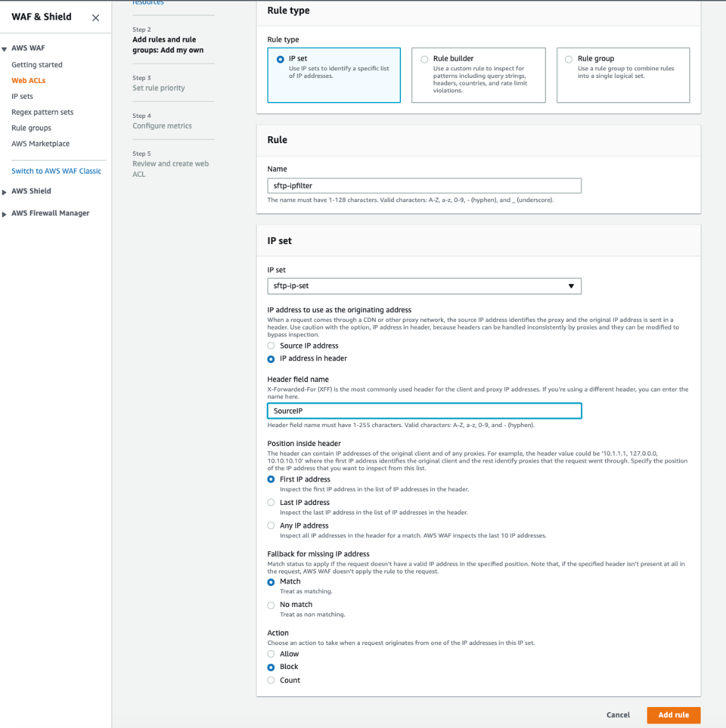Select Last IP address position inside header

pyautogui.click(x=271, y=502)
